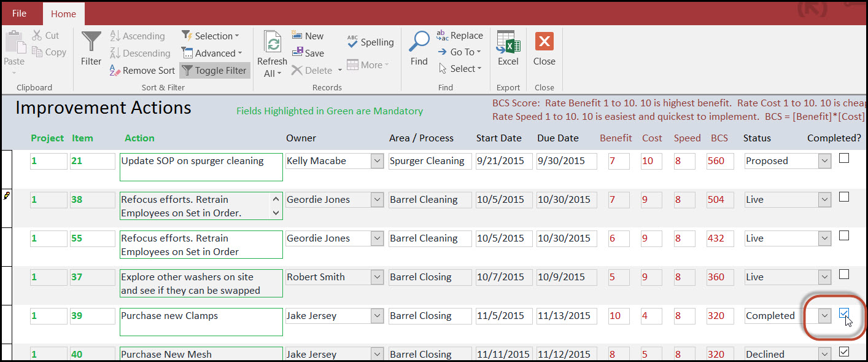Click the Action column header
This screenshot has width=868, height=362.
(x=139, y=138)
